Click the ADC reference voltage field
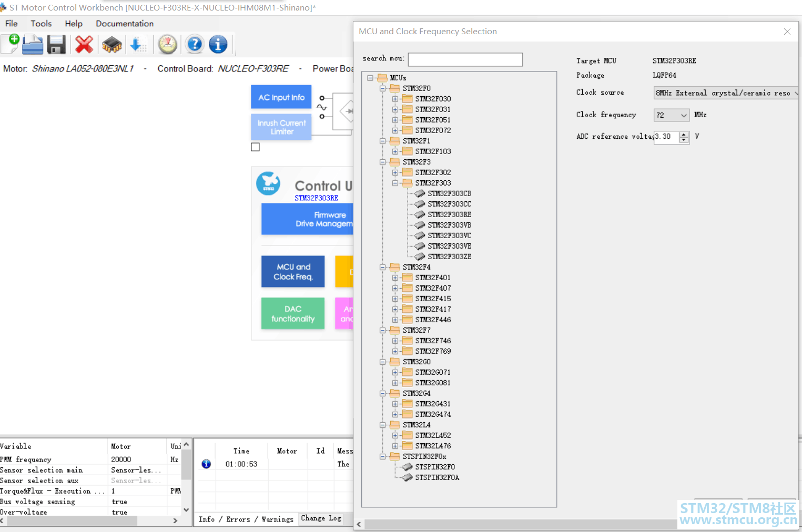This screenshot has width=802, height=532. tap(666, 137)
